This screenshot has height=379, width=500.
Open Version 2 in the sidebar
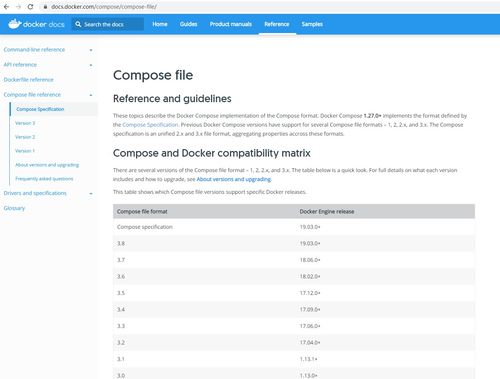click(25, 137)
